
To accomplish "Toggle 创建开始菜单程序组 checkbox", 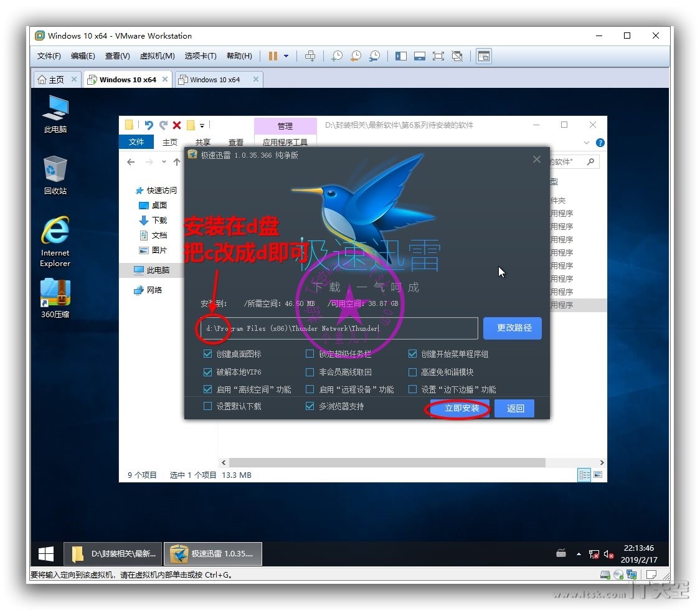I will tap(412, 354).
